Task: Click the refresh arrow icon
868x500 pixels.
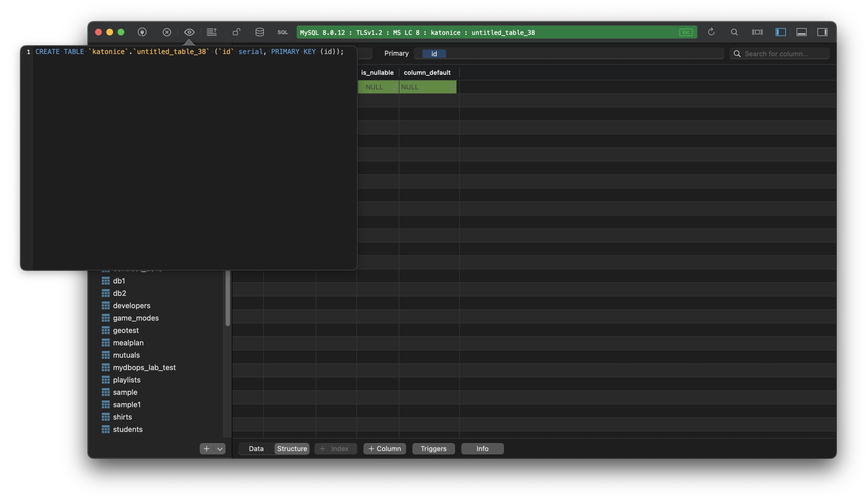Action: (x=711, y=32)
